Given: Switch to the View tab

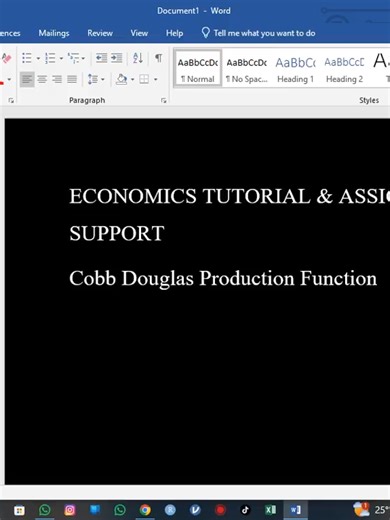Looking at the screenshot, I should [139, 33].
